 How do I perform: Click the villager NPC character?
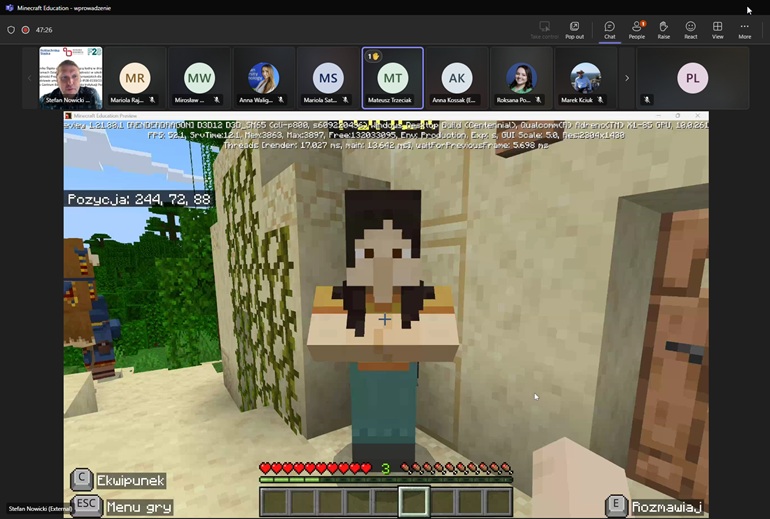click(x=384, y=324)
